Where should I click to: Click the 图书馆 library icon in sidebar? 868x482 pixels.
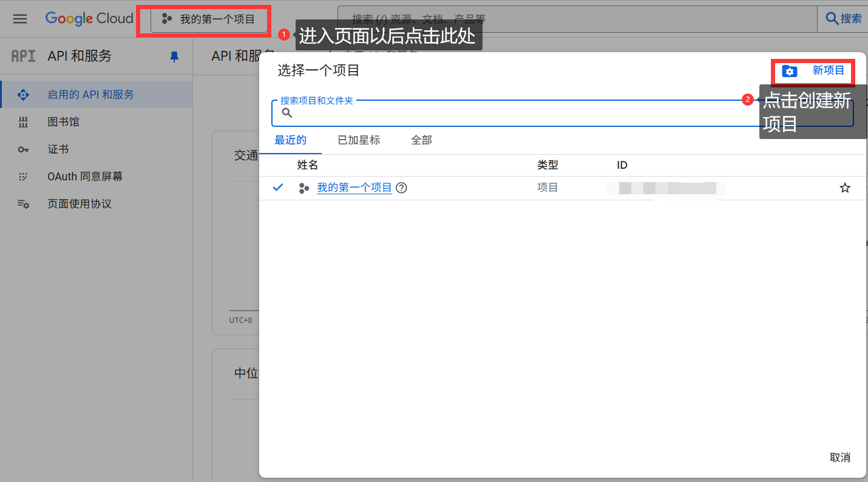(23, 122)
